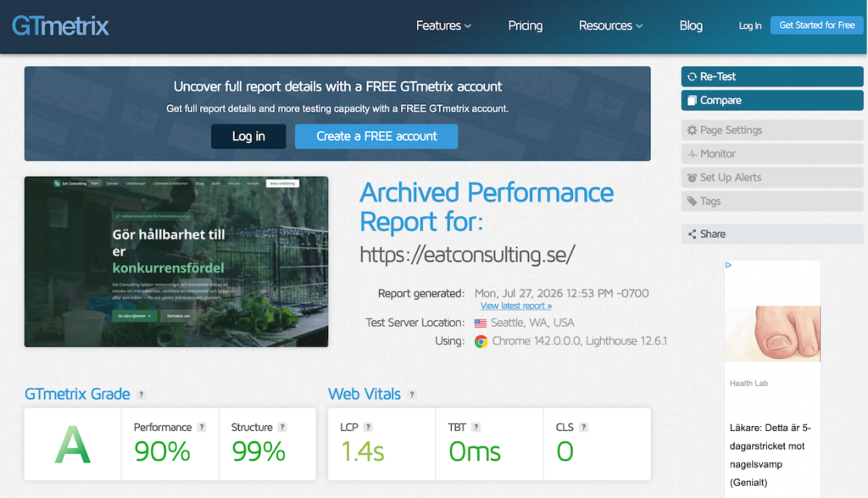The image size is (868, 498).
Task: Click the Chrome browser icon
Action: point(481,341)
